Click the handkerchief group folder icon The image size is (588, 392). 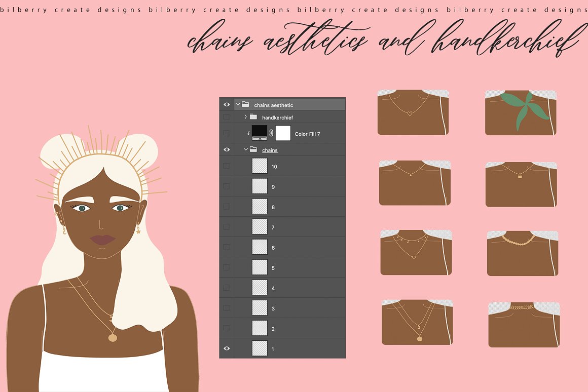coord(253,117)
